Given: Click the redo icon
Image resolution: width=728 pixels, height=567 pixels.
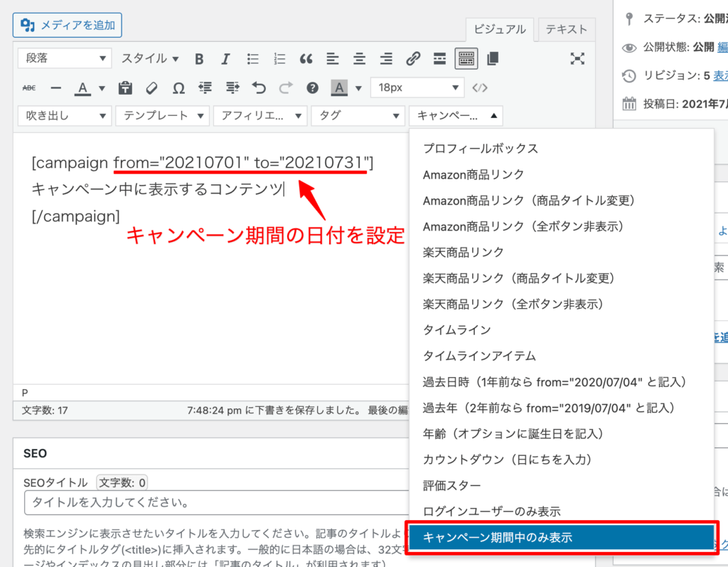Looking at the screenshot, I should [x=286, y=88].
